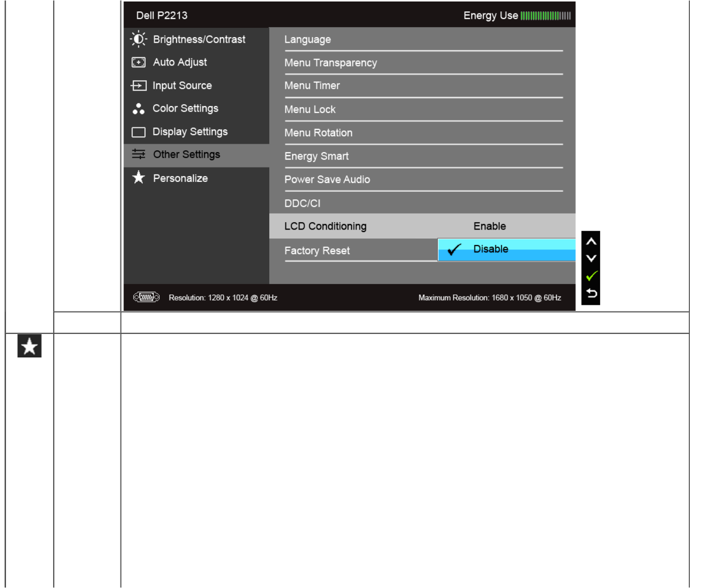Click the Auto Adjust icon
This screenshot has height=588, width=724.
pyautogui.click(x=138, y=62)
